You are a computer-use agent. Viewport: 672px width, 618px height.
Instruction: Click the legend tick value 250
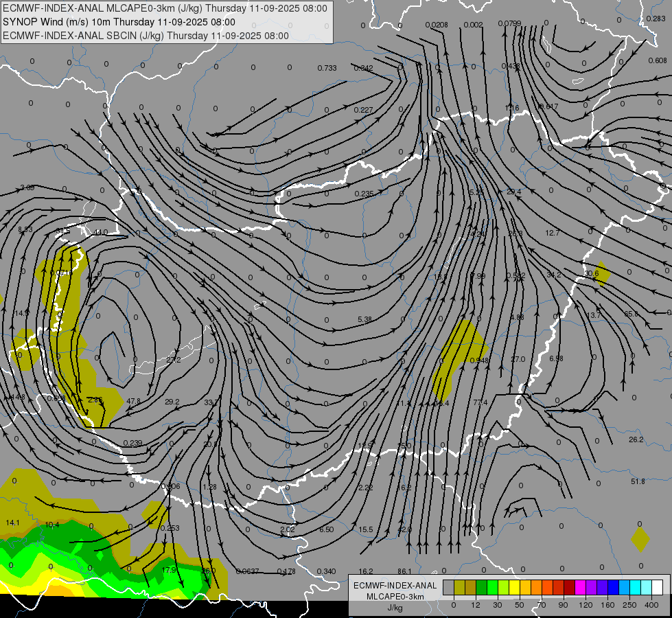pyautogui.click(x=629, y=605)
